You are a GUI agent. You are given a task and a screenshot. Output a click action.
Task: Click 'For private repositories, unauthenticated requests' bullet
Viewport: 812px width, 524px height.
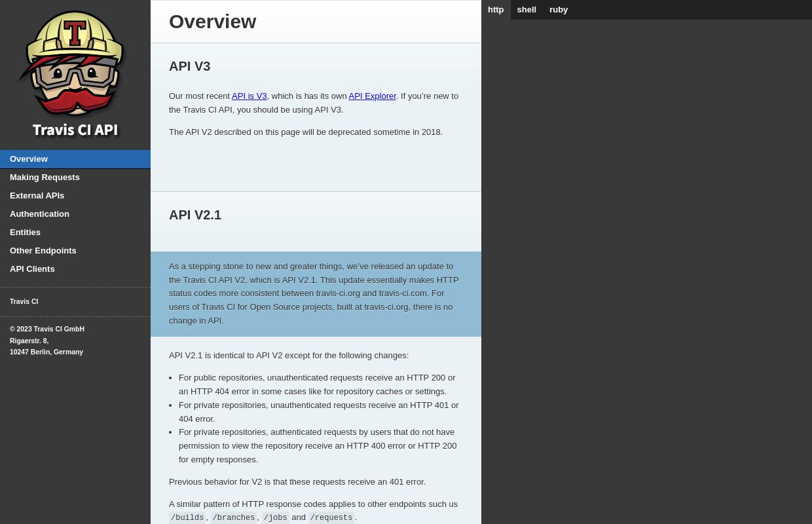(x=319, y=412)
